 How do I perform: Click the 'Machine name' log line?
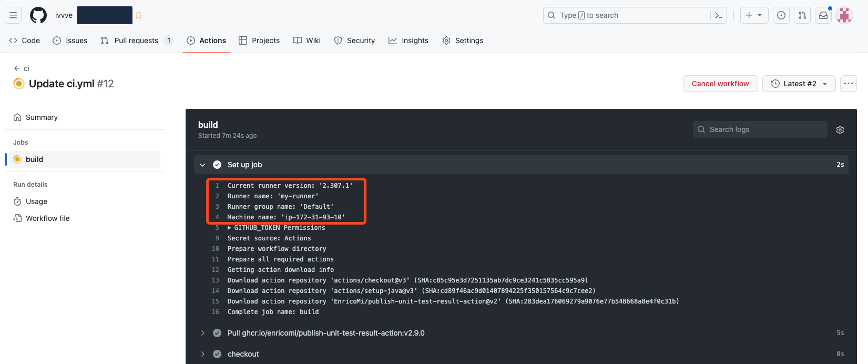(286, 217)
